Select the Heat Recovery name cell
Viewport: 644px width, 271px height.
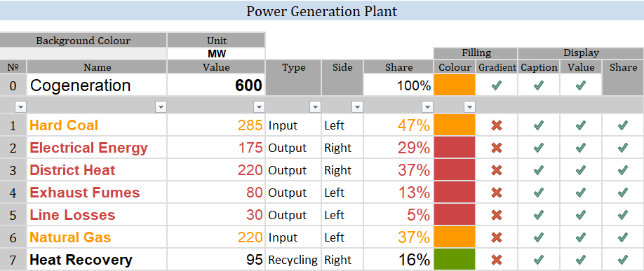tap(97, 260)
